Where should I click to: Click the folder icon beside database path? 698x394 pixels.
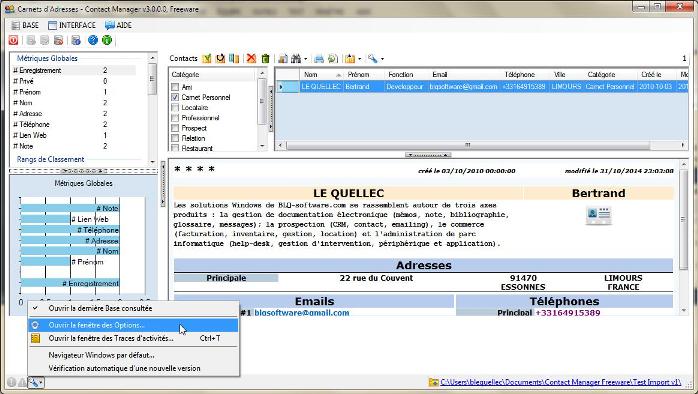(434, 382)
